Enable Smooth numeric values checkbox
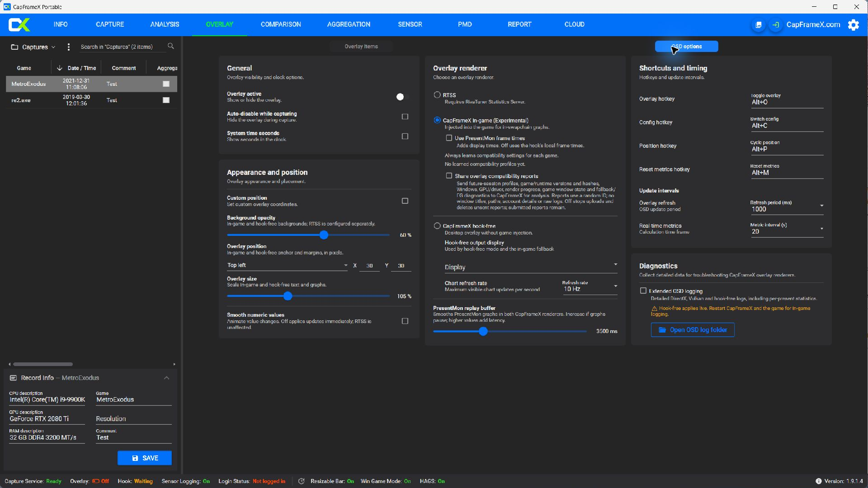The image size is (868, 488). point(405,321)
